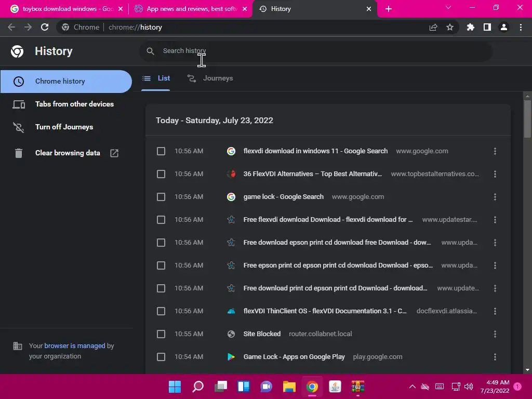Viewport: 532px width, 399px height.
Task: Open actions menu for game lock Google Search
Action: click(495, 197)
